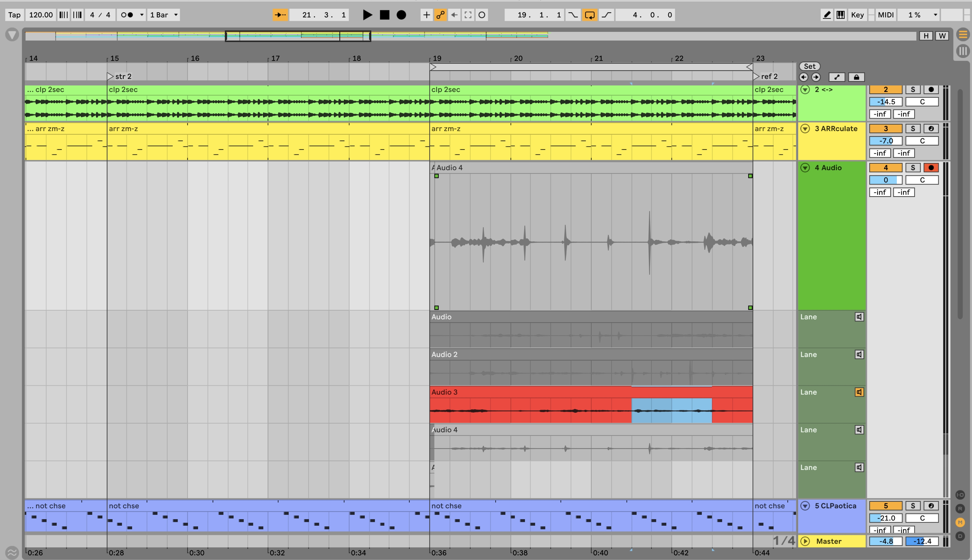Click the Arrangement Record button
The width and height of the screenshot is (972, 560).
tap(401, 15)
